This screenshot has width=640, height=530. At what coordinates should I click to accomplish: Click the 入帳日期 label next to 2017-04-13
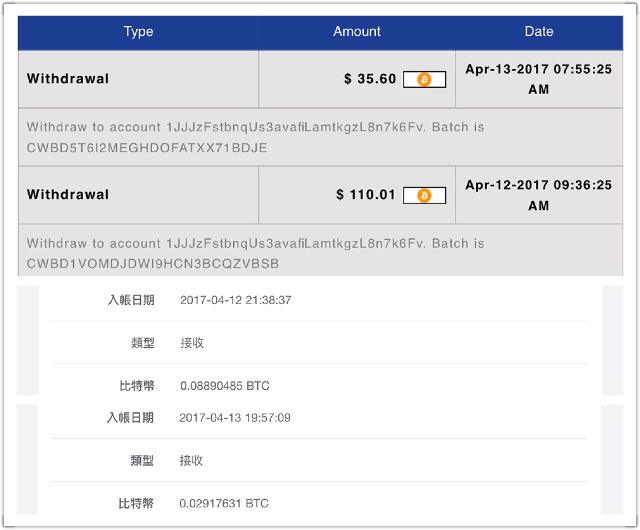point(130,418)
